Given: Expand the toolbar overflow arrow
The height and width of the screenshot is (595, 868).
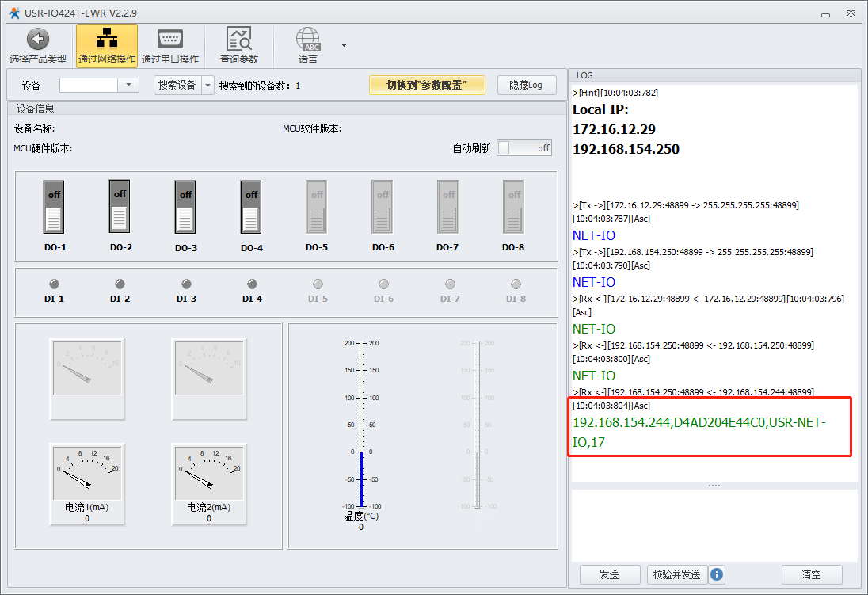Looking at the screenshot, I should (344, 45).
